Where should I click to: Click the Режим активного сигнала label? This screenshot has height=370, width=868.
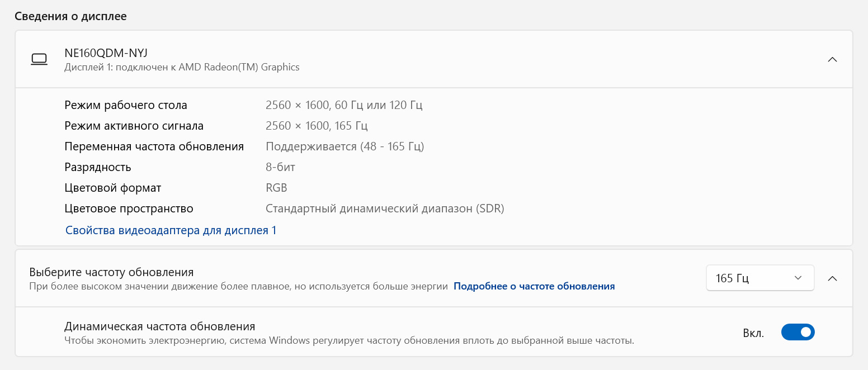pos(134,126)
